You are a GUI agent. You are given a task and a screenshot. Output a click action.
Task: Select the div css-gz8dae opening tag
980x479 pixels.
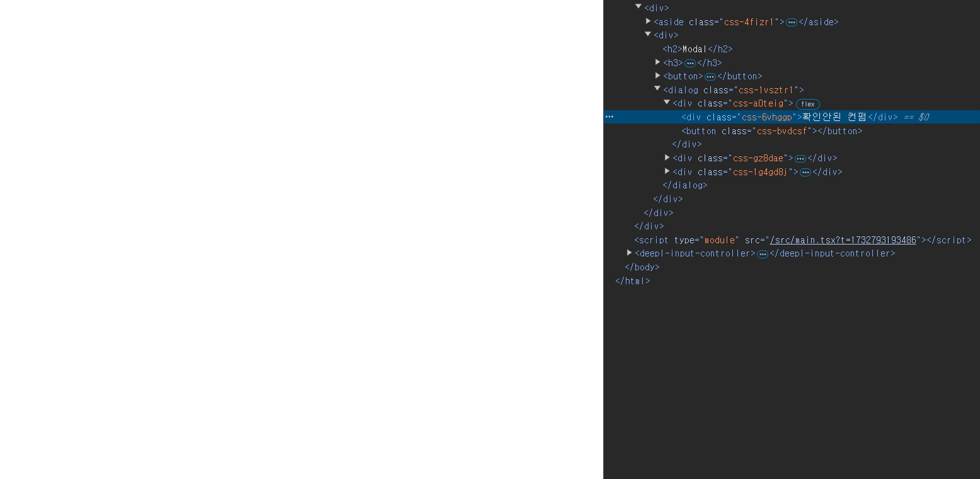(x=733, y=158)
